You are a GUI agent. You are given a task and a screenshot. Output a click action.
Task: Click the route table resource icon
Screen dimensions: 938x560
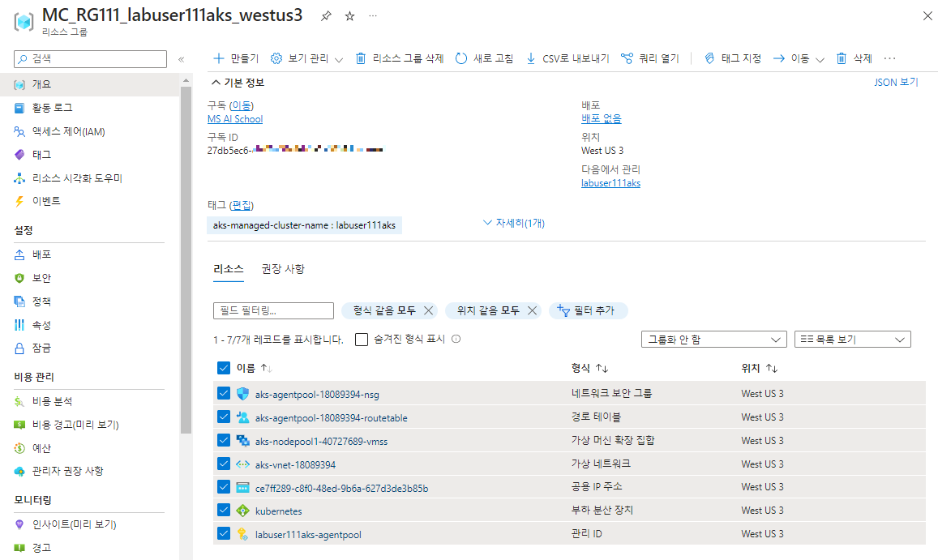tap(242, 417)
